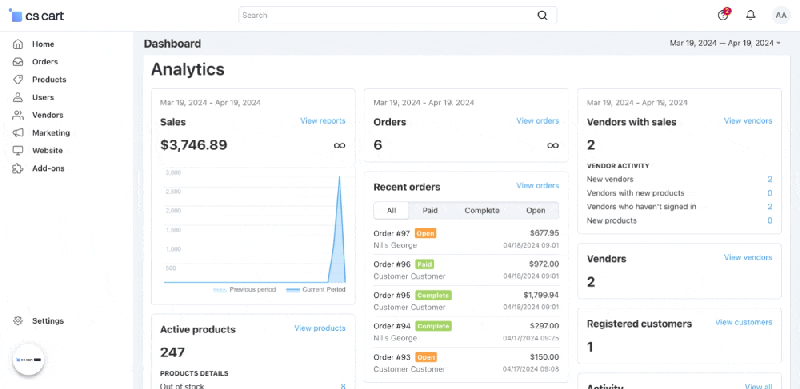Open the Home menu item
Screen dimensions: 800x389
pos(43,44)
